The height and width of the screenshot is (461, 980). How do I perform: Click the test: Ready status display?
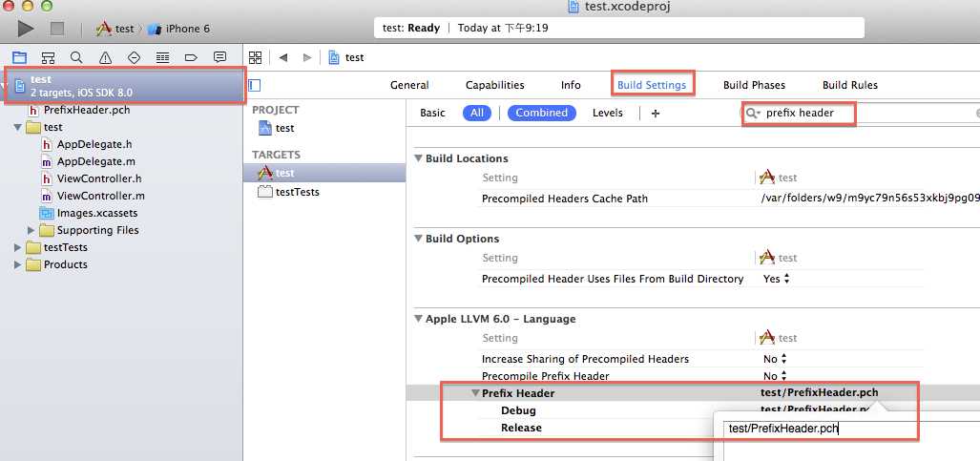618,28
